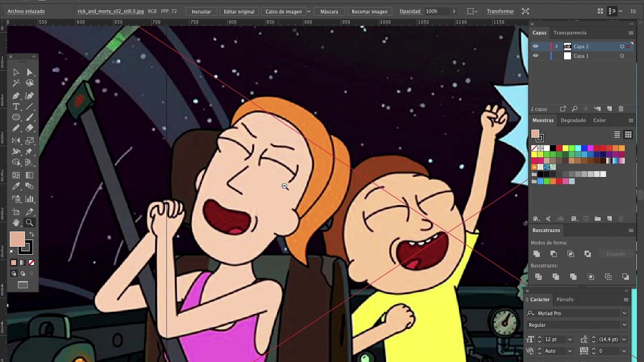Select the Paintbrush tool
The width and height of the screenshot is (644, 362).
pyautogui.click(x=30, y=118)
